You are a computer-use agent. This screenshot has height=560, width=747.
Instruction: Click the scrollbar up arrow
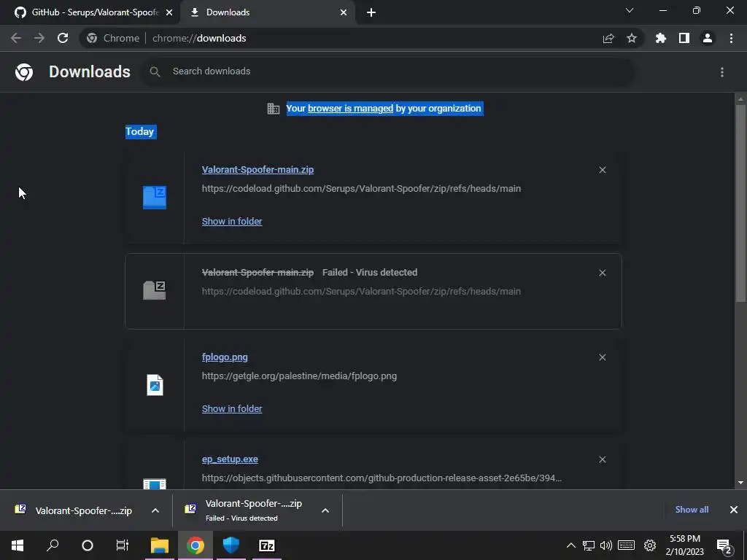[740, 99]
